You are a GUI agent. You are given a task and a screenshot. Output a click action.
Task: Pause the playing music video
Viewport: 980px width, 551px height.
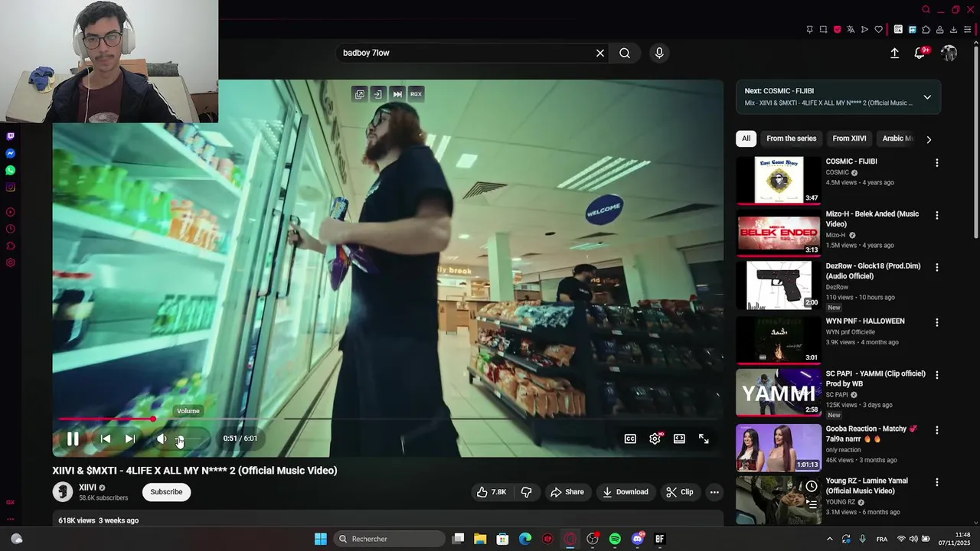tap(73, 439)
